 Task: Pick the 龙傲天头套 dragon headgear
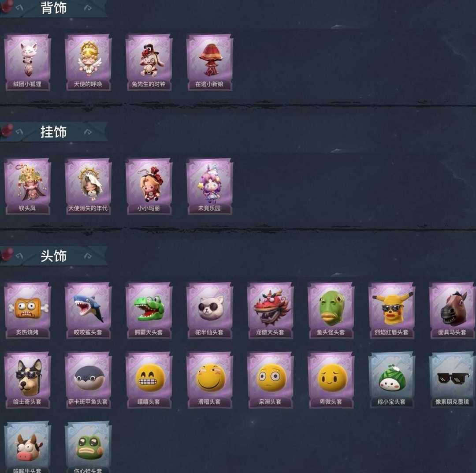[x=270, y=310]
